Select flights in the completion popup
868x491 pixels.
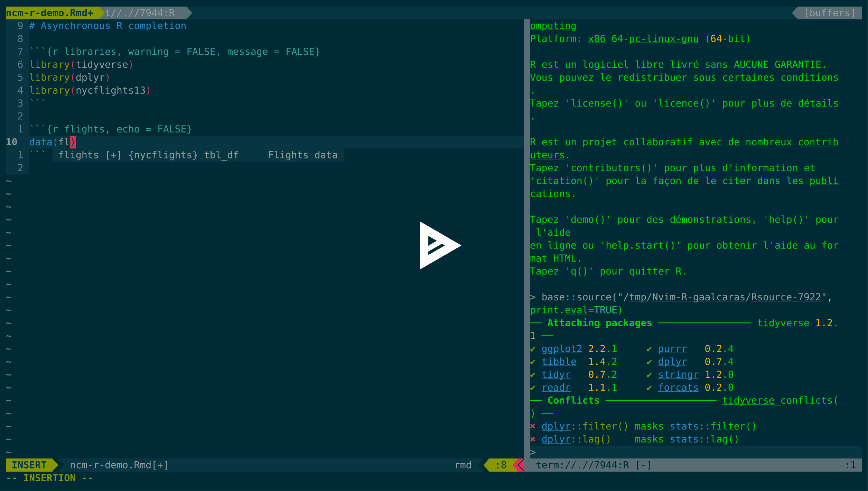79,155
